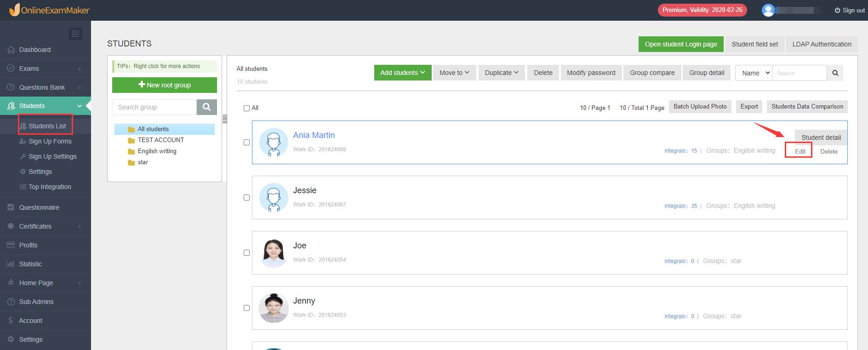Click the Students submenu Settings gear icon

pos(23,172)
